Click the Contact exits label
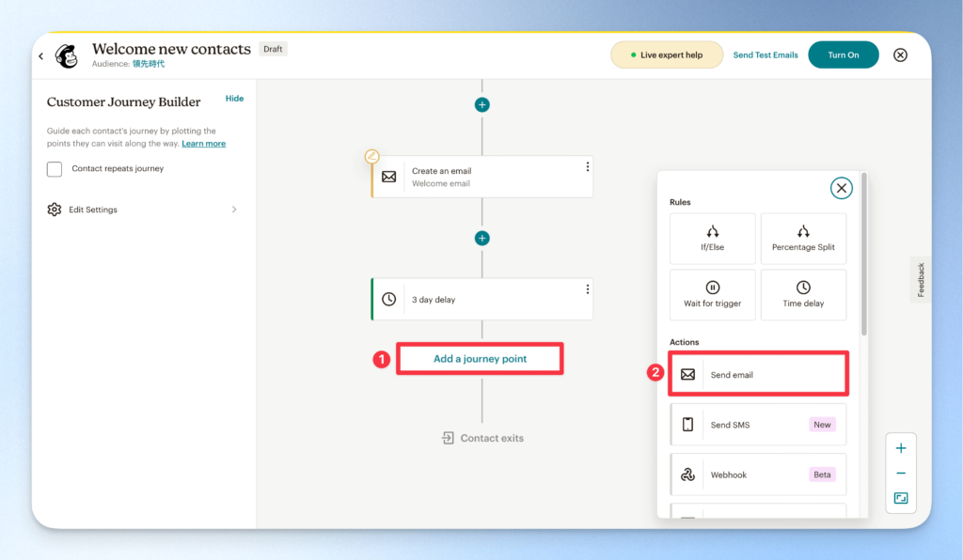Screen dimensions: 963x560 [492, 439]
